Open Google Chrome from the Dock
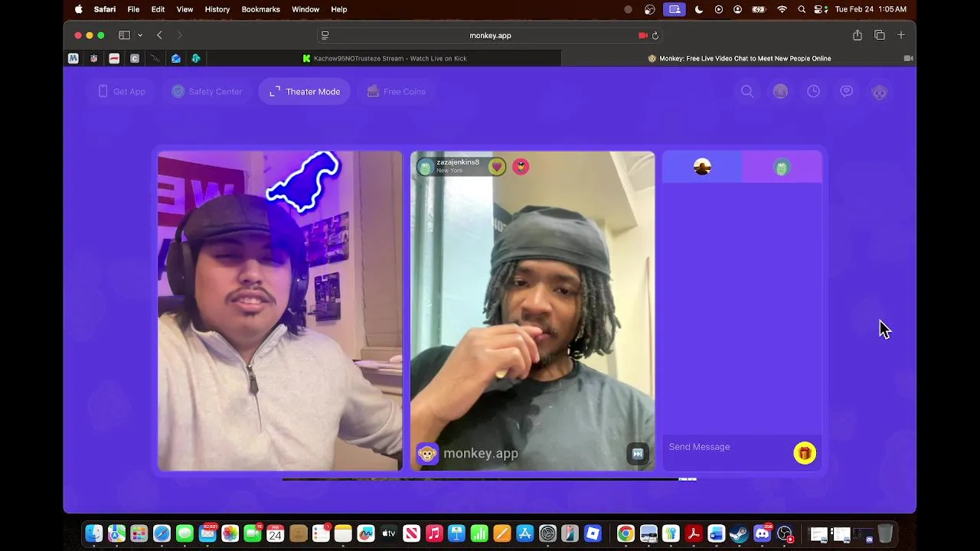This screenshot has width=980, height=551. tap(626, 533)
